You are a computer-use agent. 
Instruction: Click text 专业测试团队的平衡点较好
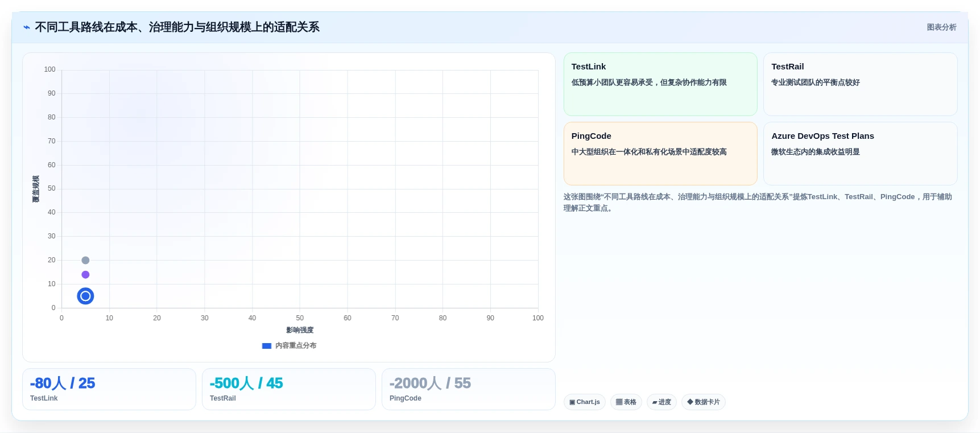click(815, 83)
